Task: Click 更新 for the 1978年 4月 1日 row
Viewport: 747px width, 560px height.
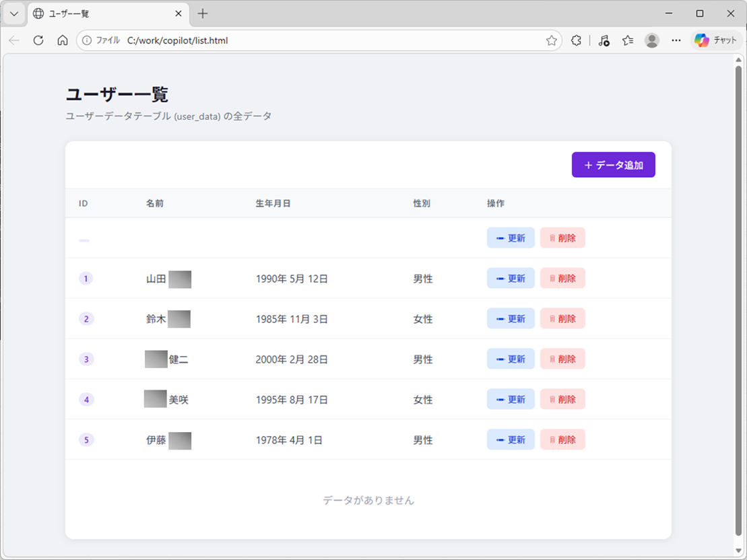Action: pos(511,440)
